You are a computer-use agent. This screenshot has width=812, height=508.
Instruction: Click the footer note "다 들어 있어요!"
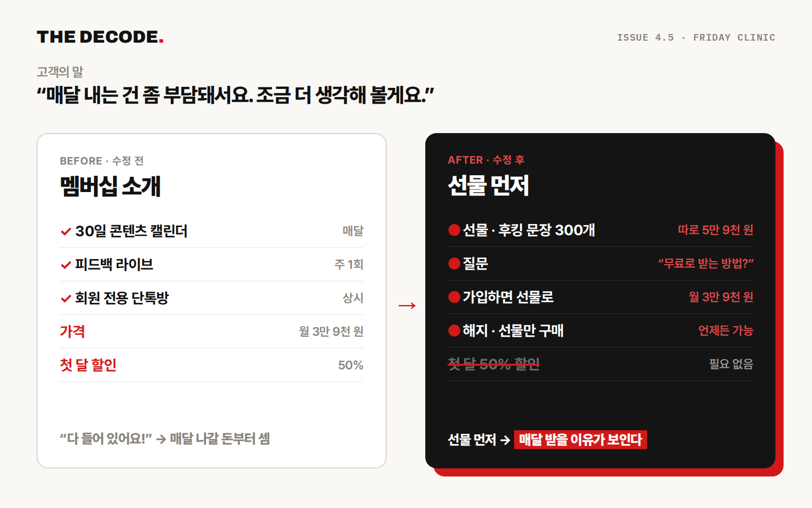point(106,438)
